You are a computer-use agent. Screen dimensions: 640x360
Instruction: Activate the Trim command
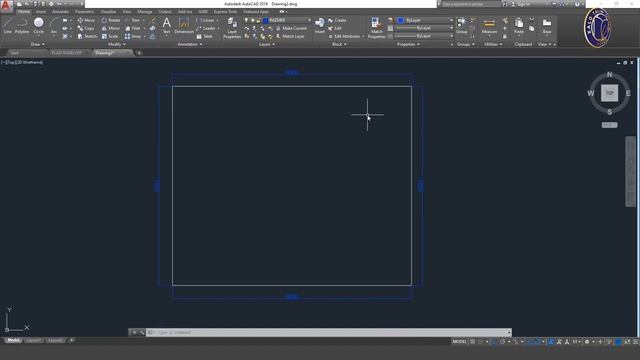[x=133, y=20]
